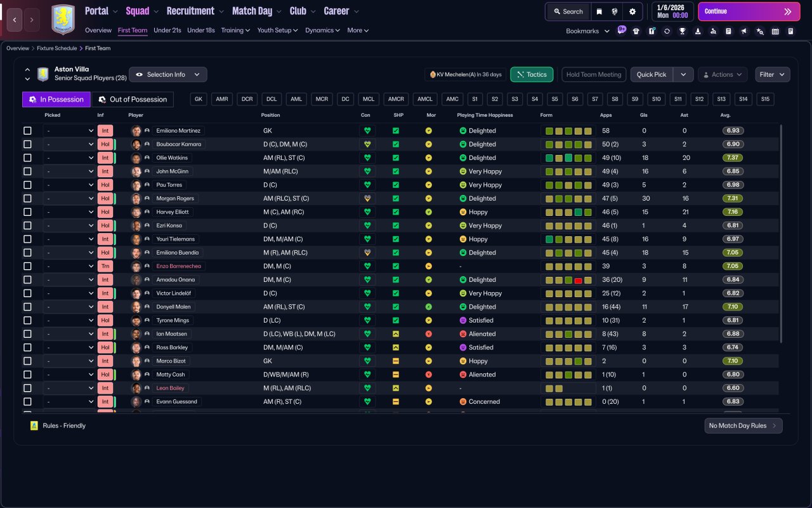Check the box beside Youri Tielemans
The image size is (812, 508).
click(x=27, y=239)
